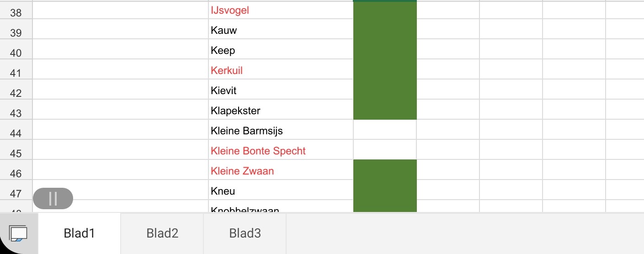
Task: Select the white cell beside Kleine Barmsijs
Action: (385, 131)
